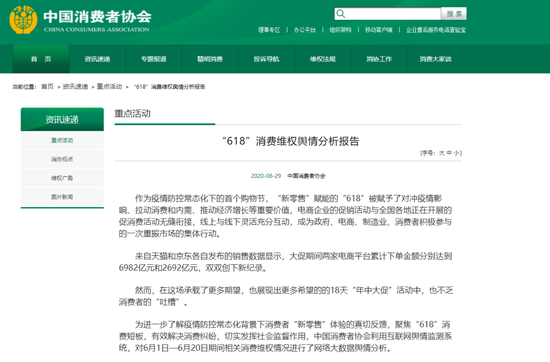Image resolution: width=550 pixels, height=362 pixels.
Task: Click 重点活动 in the breadcrumb trail
Action: coord(109,87)
